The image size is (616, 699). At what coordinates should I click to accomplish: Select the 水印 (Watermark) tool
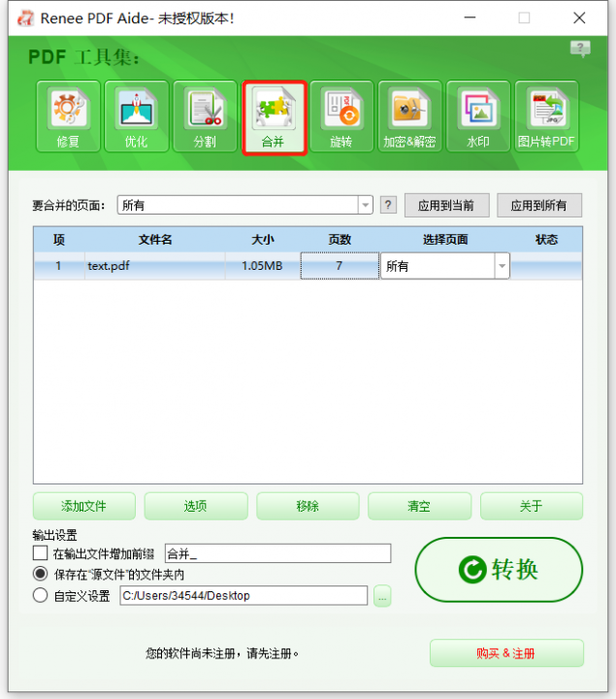click(478, 116)
